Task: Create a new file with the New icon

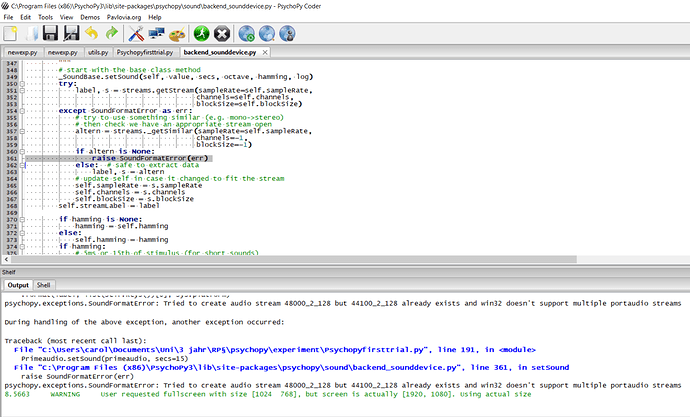Action: (x=10, y=34)
